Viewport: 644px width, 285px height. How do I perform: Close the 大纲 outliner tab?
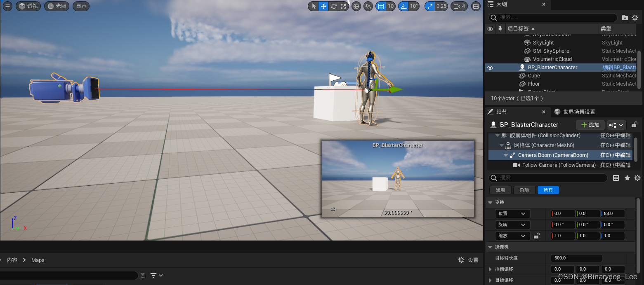544,5
